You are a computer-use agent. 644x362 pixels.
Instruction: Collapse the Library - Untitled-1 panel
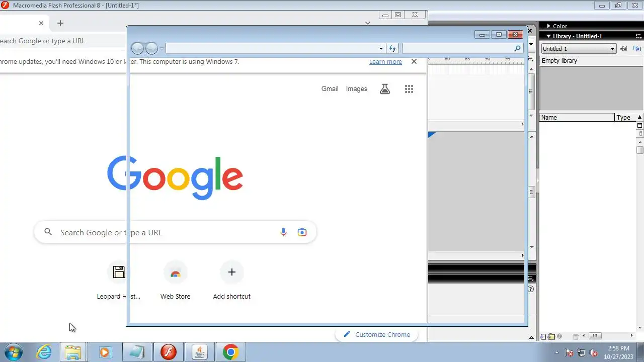point(548,36)
